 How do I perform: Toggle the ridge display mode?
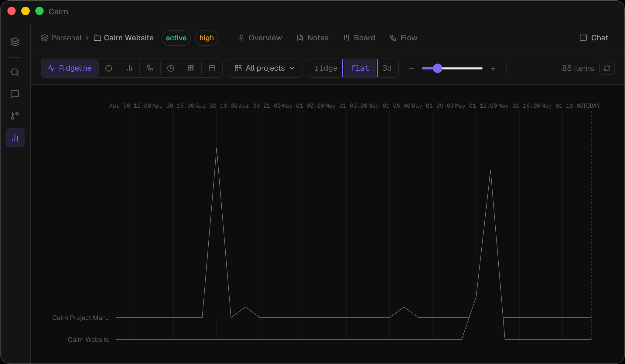326,68
